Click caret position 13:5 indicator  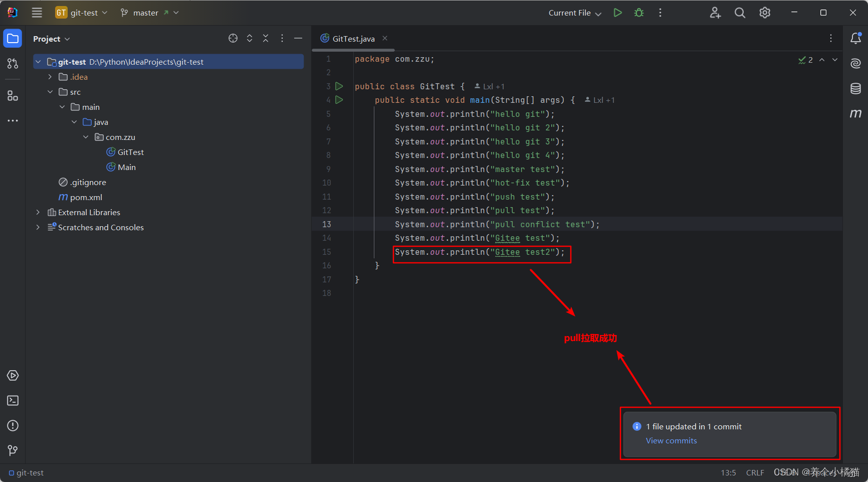click(x=728, y=472)
